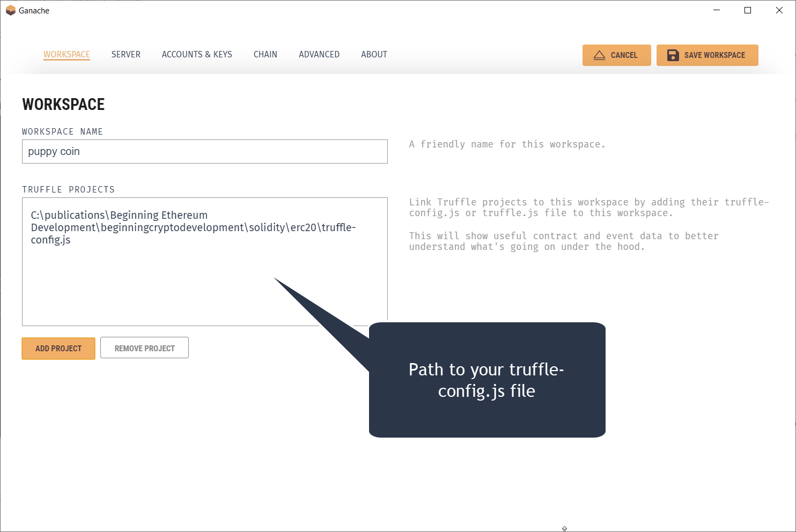Click the Add Project button

tap(58, 349)
